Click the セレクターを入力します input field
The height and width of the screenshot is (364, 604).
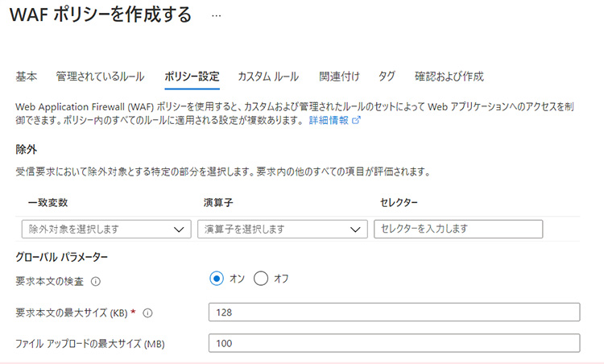(x=458, y=230)
